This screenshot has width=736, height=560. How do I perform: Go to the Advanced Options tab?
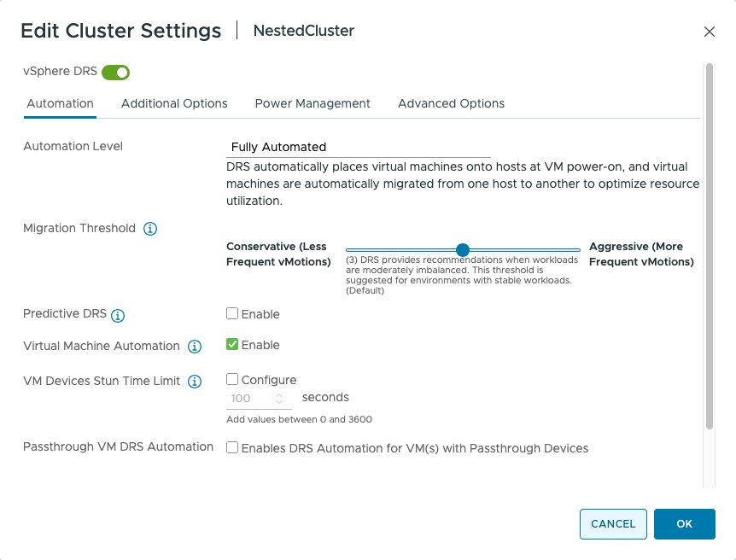(451, 103)
